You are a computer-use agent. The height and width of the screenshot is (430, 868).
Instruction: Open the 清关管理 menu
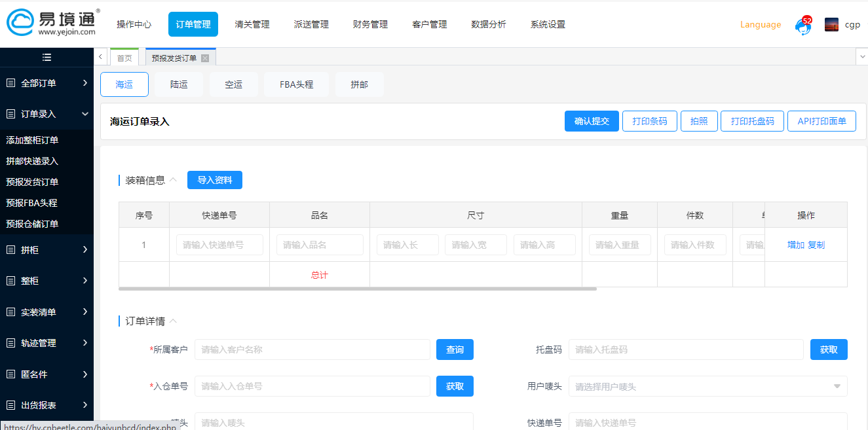point(252,24)
